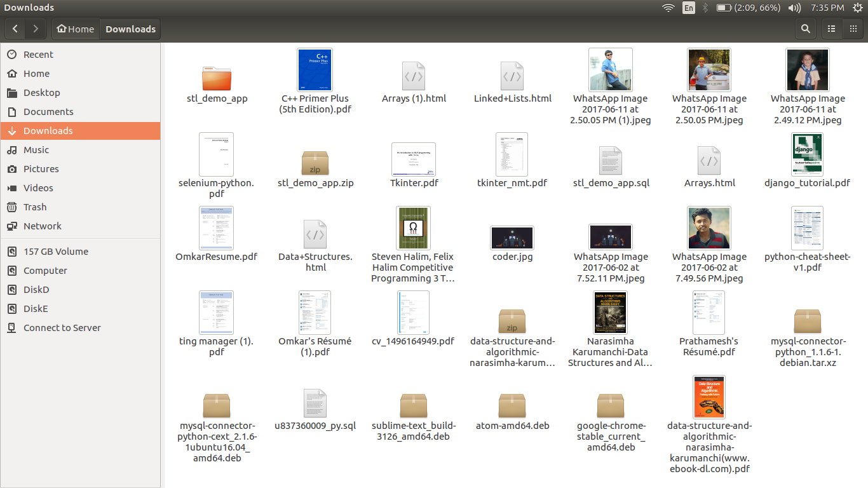Select the coder.jpg image
The image size is (868, 488).
(x=512, y=238)
